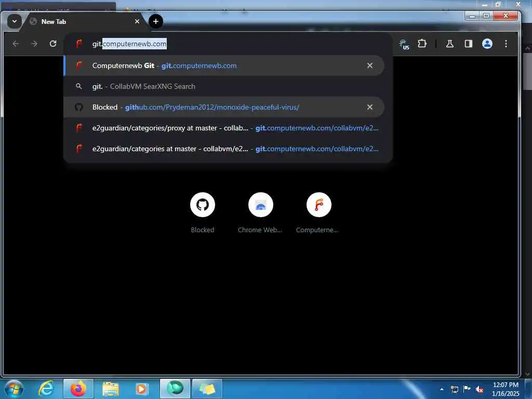The height and width of the screenshot is (399, 532).
Task: Select the New Tab tab
Action: (x=82, y=21)
